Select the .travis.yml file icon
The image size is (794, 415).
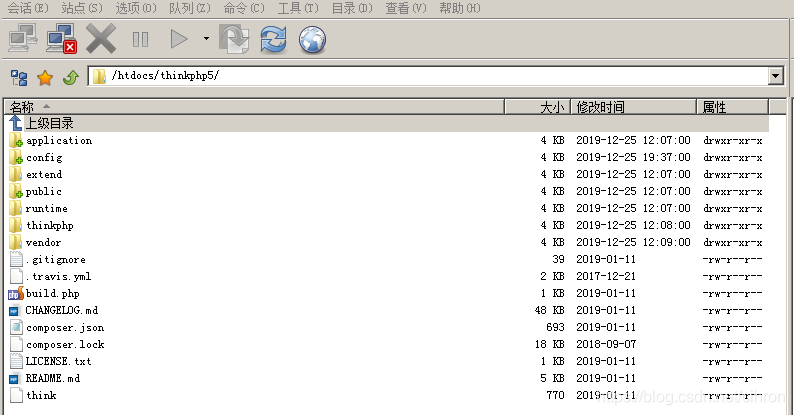coord(16,276)
